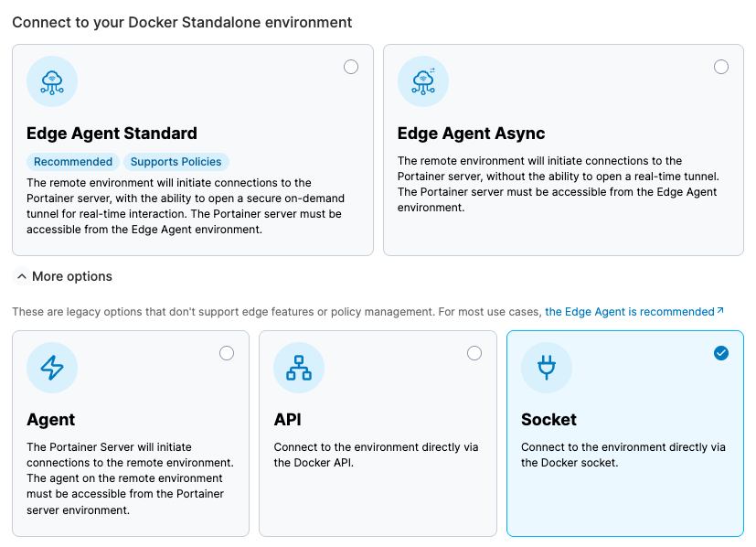Select the API radio button
The width and height of the screenshot is (756, 547).
pyautogui.click(x=474, y=353)
